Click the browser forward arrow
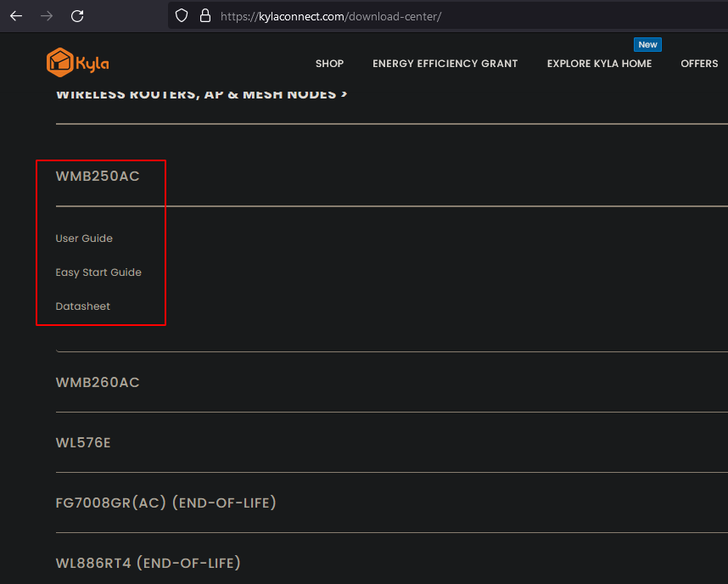The width and height of the screenshot is (728, 584). tap(47, 16)
